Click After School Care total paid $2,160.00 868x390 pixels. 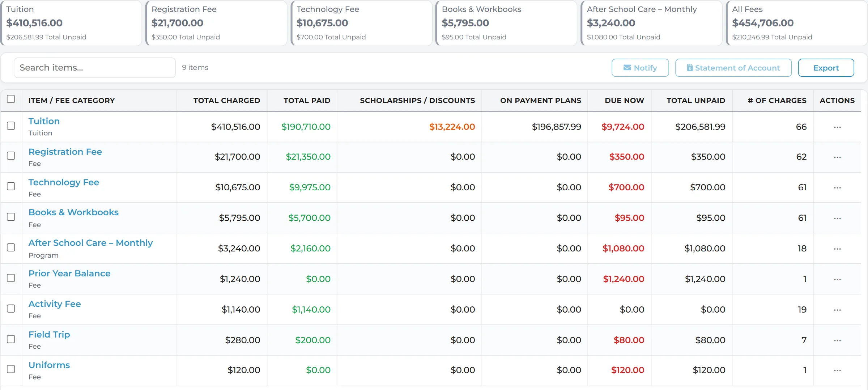(310, 249)
